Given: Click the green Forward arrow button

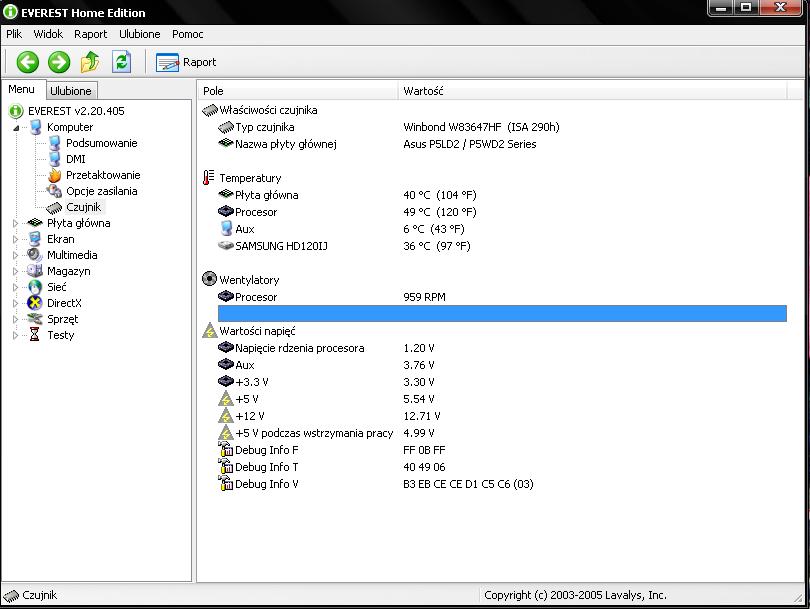Looking at the screenshot, I should click(x=59, y=62).
